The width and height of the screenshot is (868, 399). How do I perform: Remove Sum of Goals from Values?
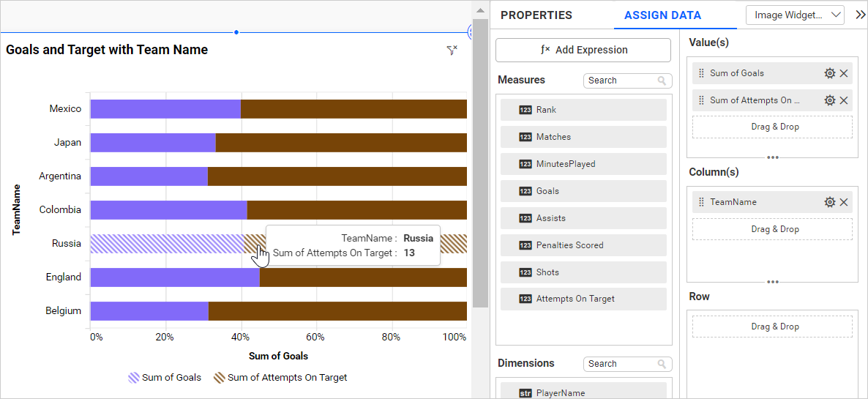844,73
